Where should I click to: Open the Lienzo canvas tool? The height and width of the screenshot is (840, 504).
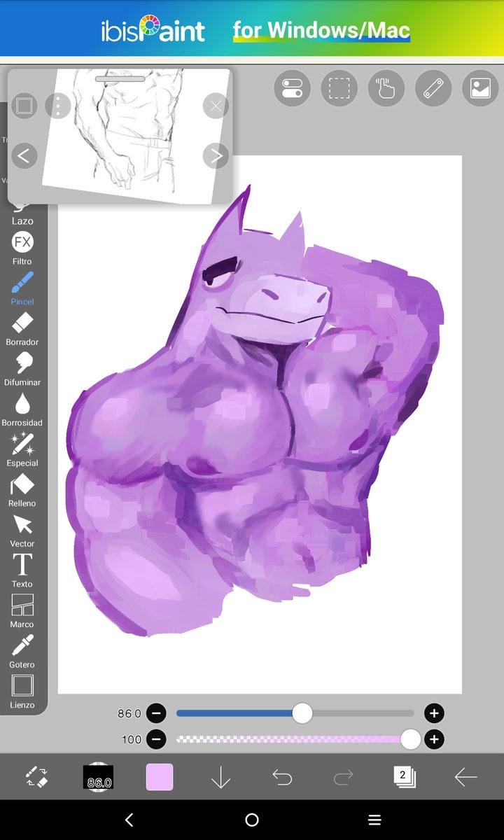(22, 692)
